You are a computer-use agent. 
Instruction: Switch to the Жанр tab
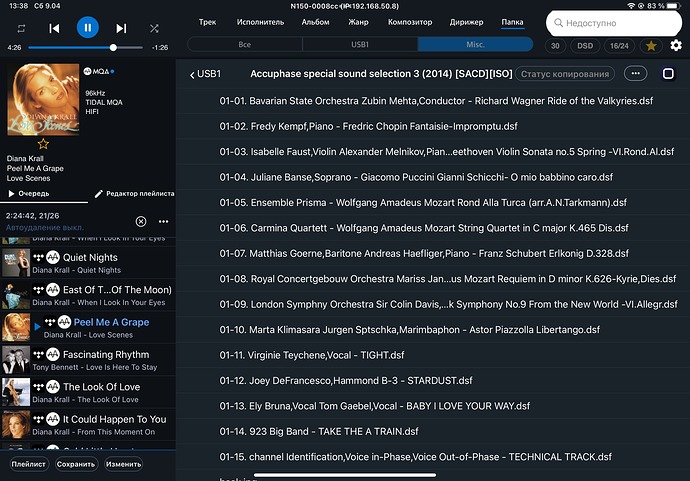coord(358,22)
